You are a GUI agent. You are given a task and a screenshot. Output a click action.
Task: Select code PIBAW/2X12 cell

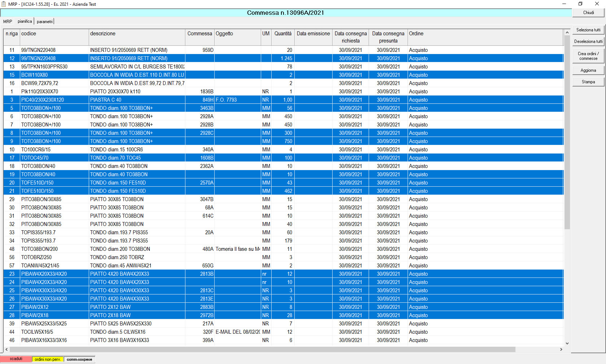pyautogui.click(x=54, y=307)
